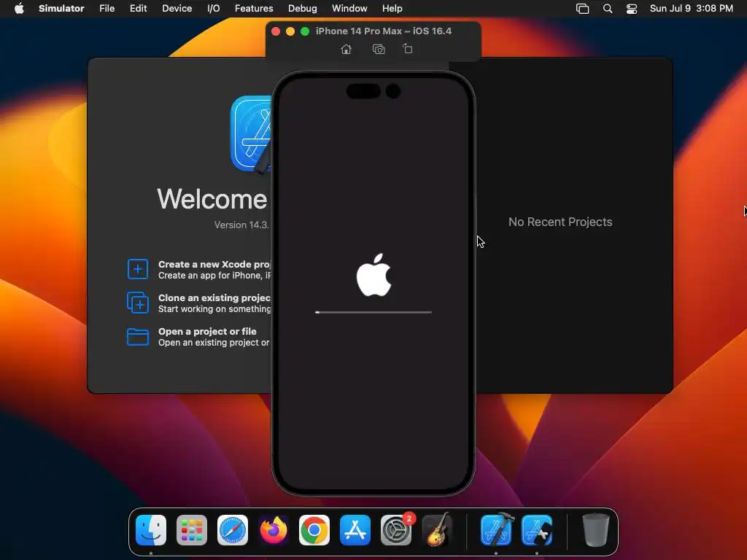Open the Trash from the Dock
This screenshot has height=560, width=747.
click(x=595, y=530)
